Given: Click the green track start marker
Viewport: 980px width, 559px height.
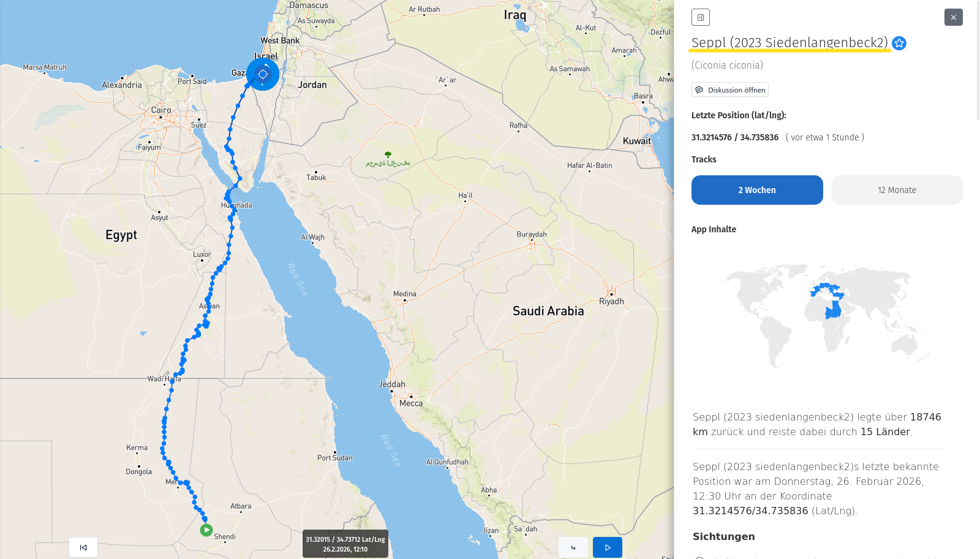Looking at the screenshot, I should [206, 530].
